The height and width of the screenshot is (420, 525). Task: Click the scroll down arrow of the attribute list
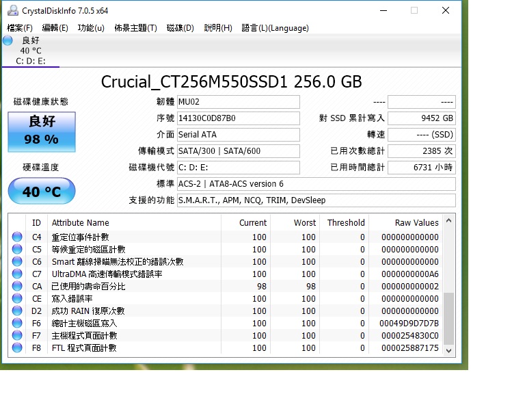[x=448, y=350]
